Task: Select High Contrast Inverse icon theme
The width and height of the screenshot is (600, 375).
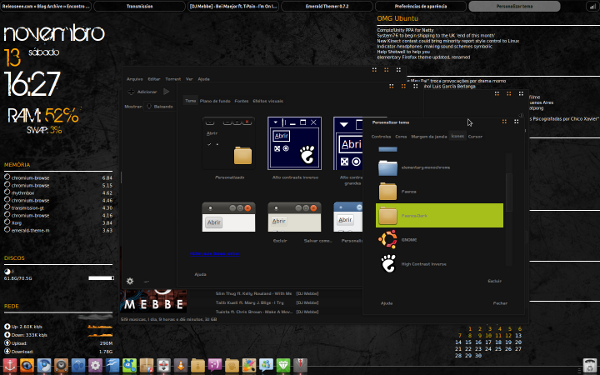Action: [x=439, y=264]
